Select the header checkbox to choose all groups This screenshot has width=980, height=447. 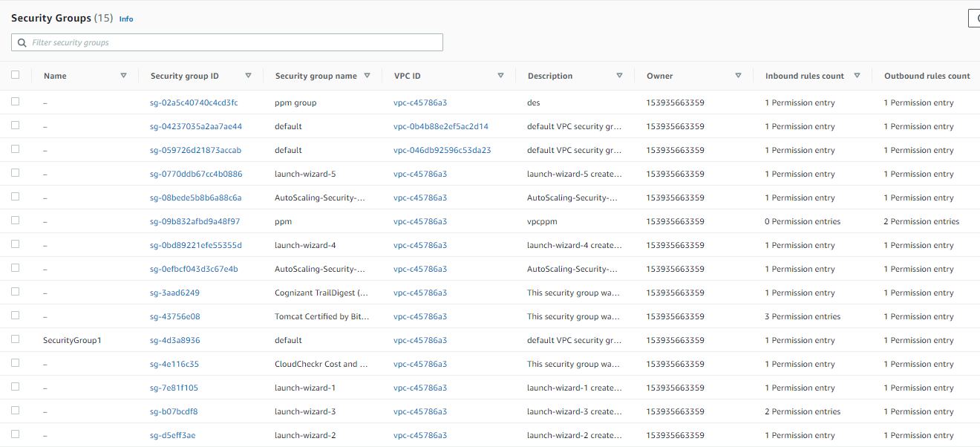[x=16, y=75]
